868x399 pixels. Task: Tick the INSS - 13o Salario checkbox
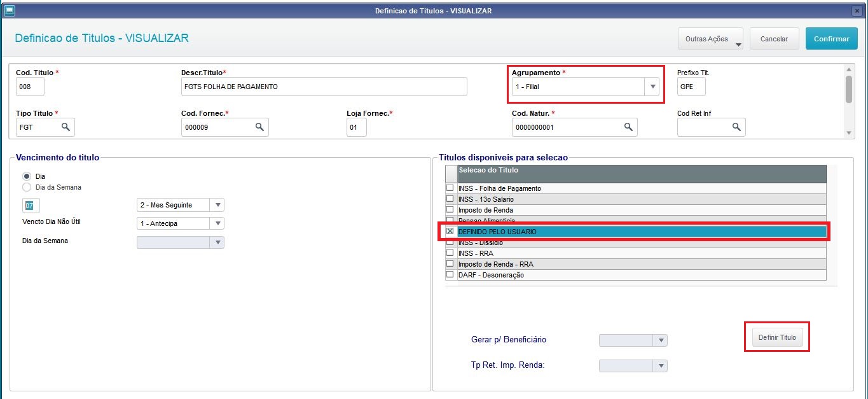450,199
